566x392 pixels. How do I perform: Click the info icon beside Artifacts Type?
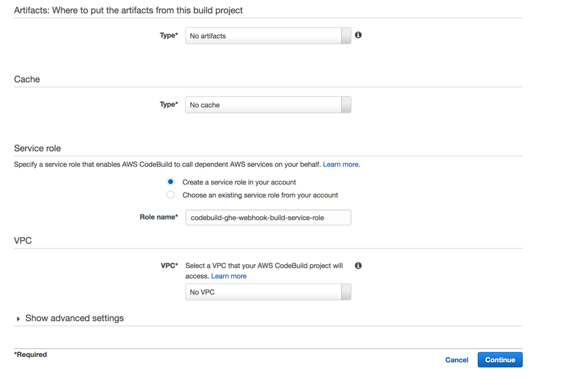[358, 35]
